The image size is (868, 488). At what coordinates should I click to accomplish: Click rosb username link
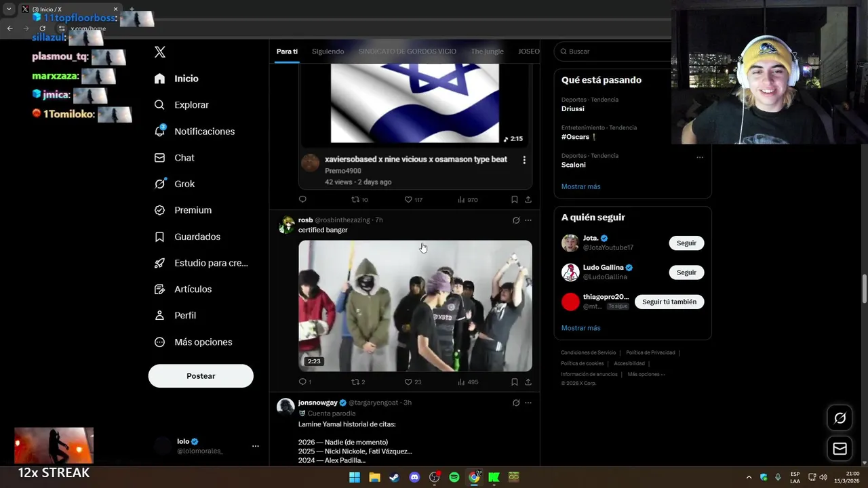pyautogui.click(x=305, y=220)
